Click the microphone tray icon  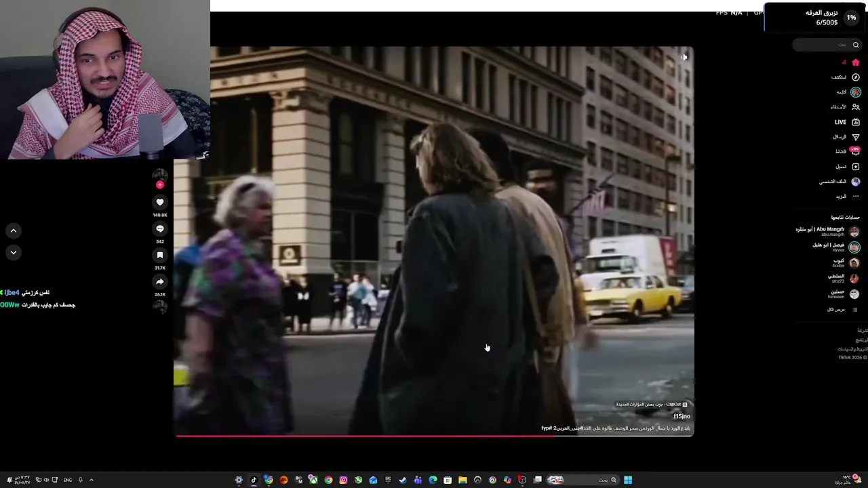click(x=81, y=480)
